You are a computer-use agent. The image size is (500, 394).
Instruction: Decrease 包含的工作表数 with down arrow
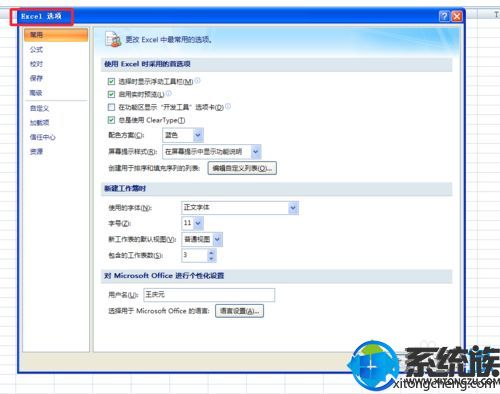[211, 259]
